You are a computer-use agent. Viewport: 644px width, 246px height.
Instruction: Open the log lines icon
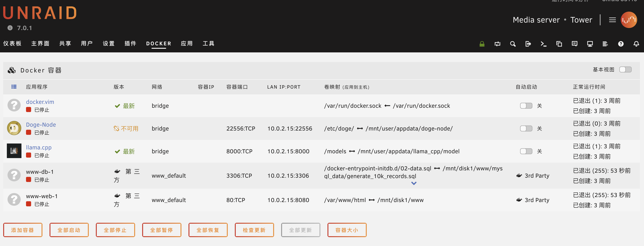click(605, 44)
